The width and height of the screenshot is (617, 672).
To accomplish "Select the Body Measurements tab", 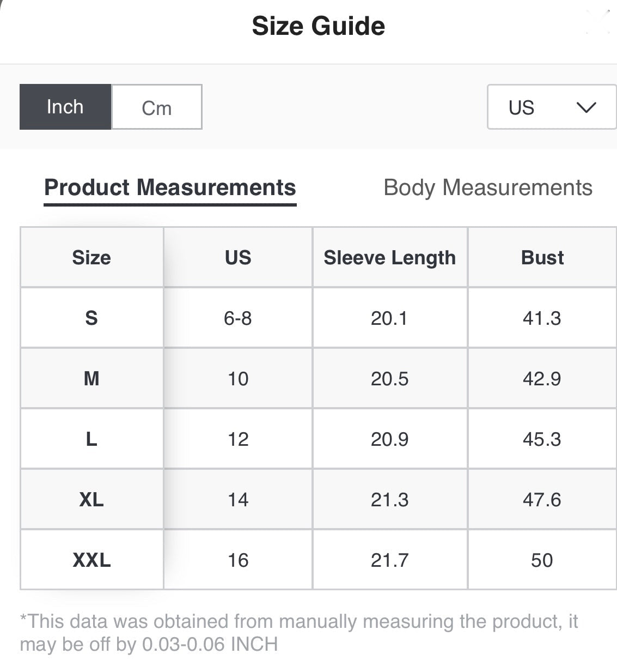I will pos(488,187).
